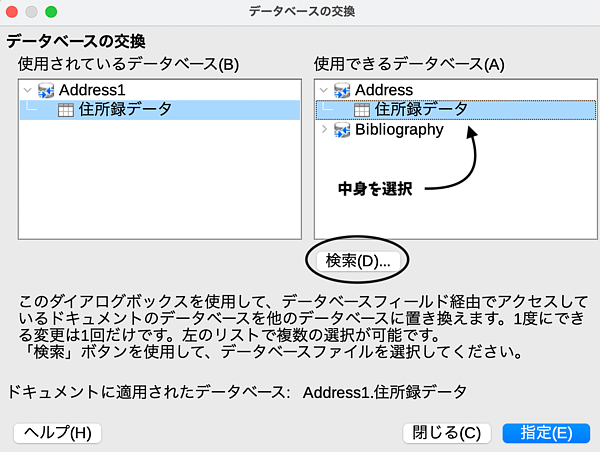Select Address in the available databases list
Viewport: 600px width, 452px height.
click(384, 90)
